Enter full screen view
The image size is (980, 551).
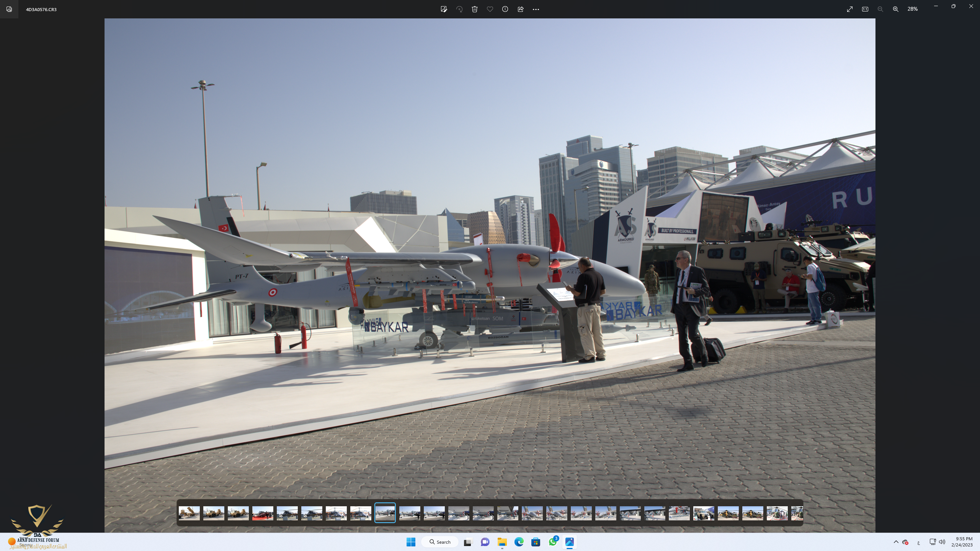pyautogui.click(x=850, y=9)
